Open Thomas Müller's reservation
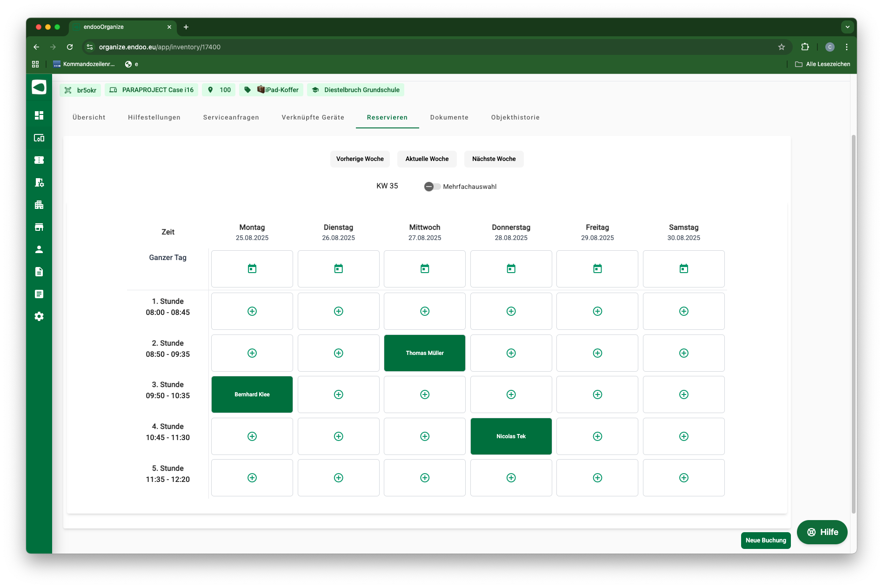 pos(424,353)
